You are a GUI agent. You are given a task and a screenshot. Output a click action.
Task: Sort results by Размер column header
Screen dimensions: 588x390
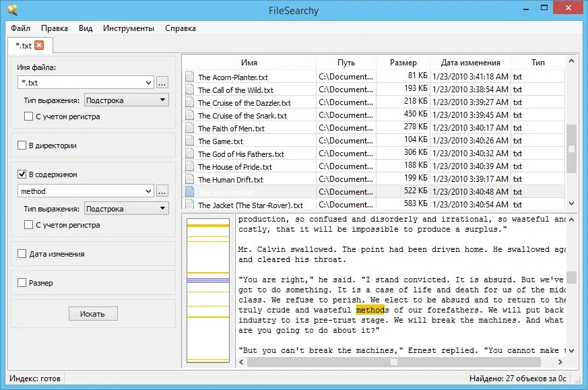(x=403, y=63)
